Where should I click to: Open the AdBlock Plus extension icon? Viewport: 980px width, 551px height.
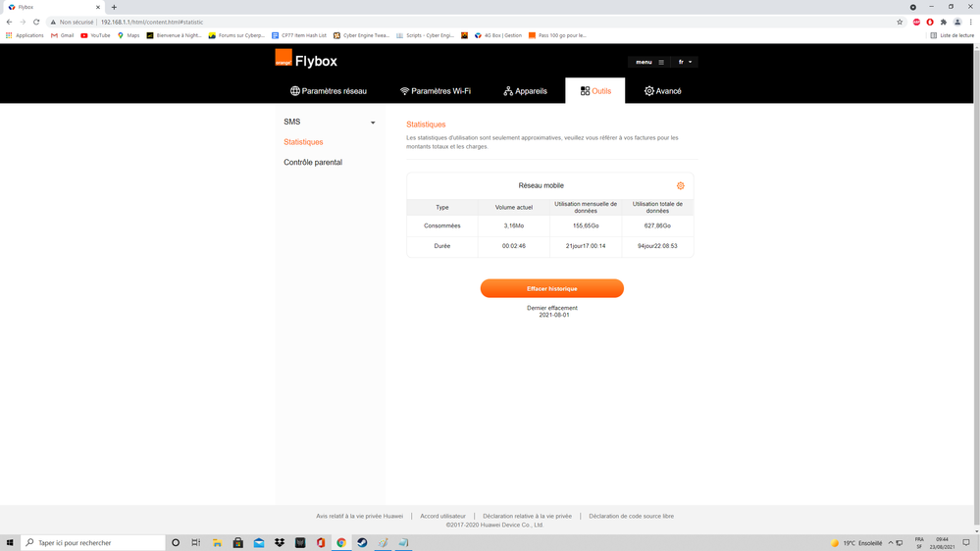coord(917,22)
